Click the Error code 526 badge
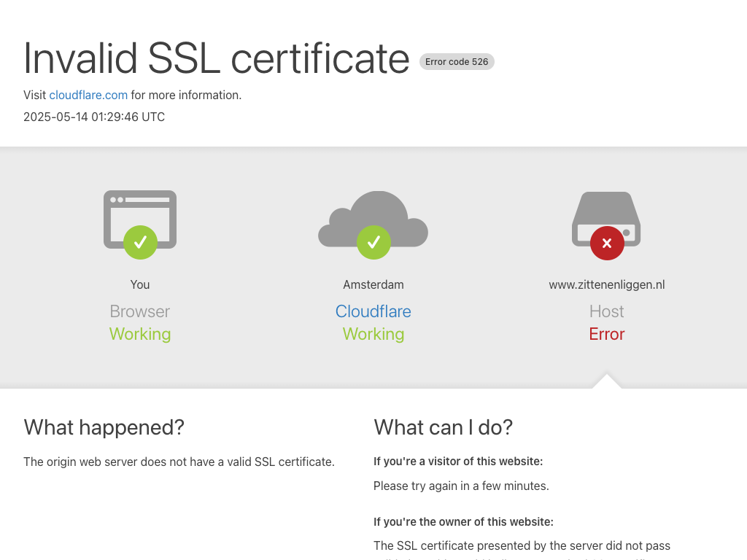This screenshot has height=560, width=747. (x=457, y=62)
